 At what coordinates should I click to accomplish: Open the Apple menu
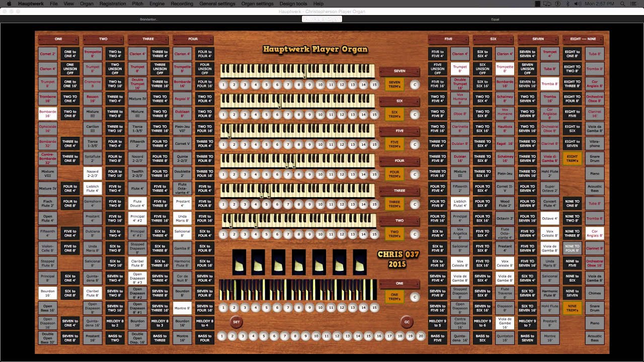(8, 4)
